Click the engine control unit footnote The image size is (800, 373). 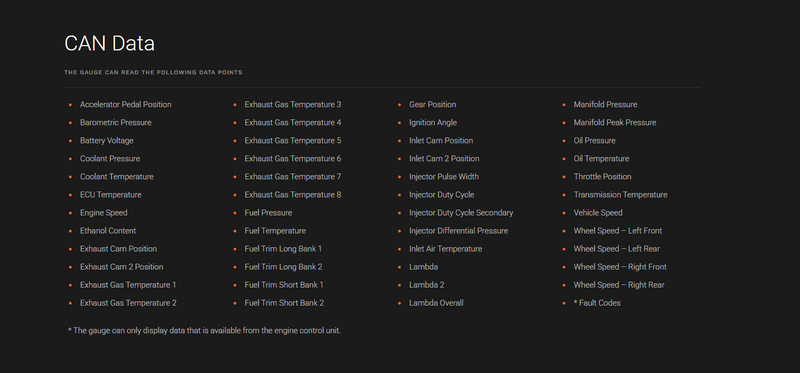[204, 331]
